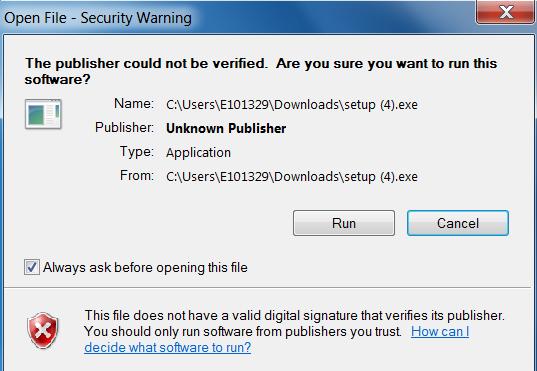Click the From: label
Viewport: 537px width, 371px height.
[x=137, y=175]
